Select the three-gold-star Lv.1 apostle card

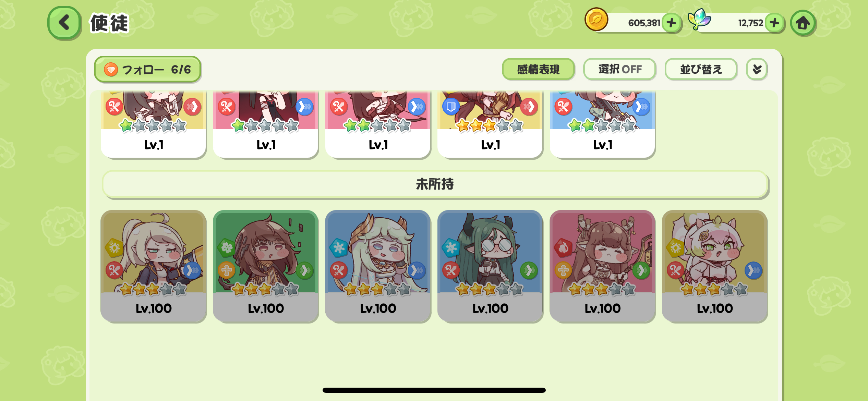[x=490, y=124]
